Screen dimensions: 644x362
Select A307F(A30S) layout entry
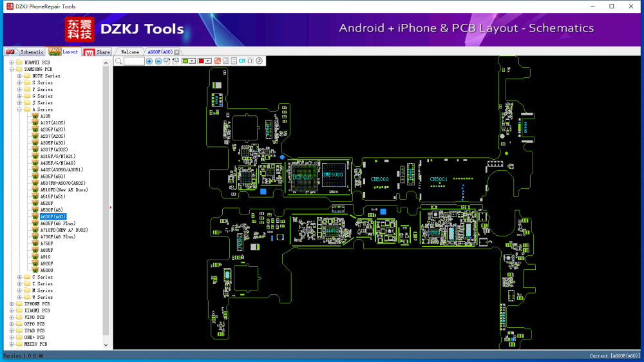point(54,149)
